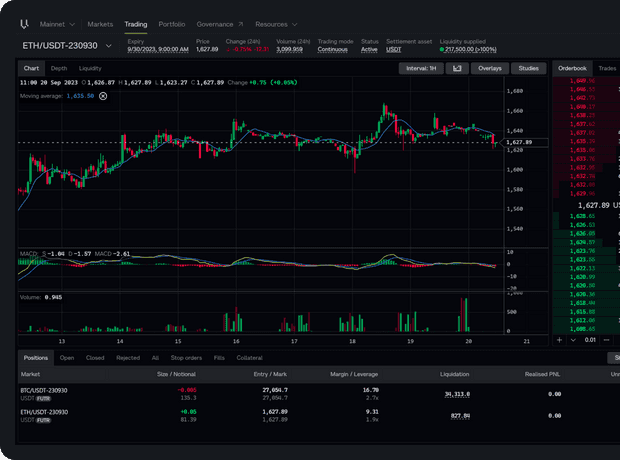This screenshot has width=620, height=460.
Task: Open the Overlays menu
Action: [490, 69]
